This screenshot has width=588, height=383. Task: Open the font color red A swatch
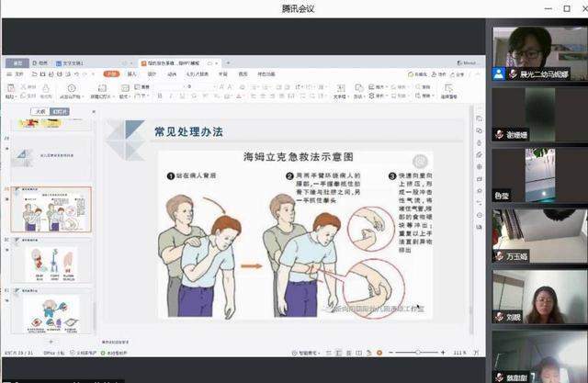coord(239,96)
